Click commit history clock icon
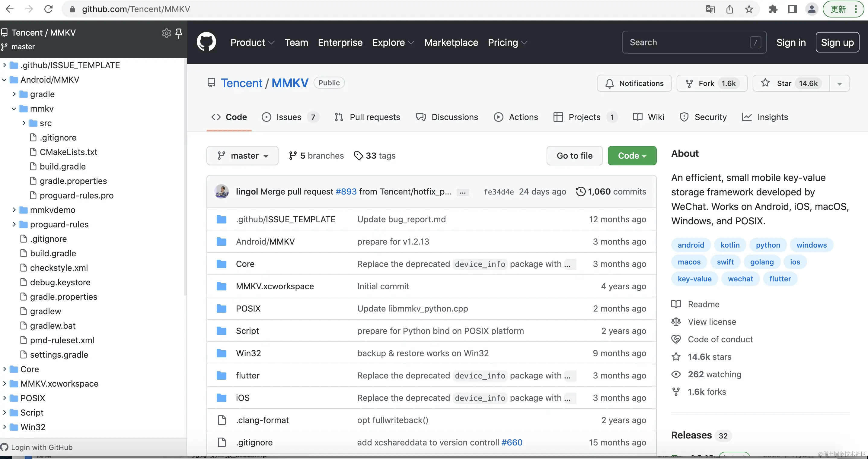 pyautogui.click(x=581, y=192)
